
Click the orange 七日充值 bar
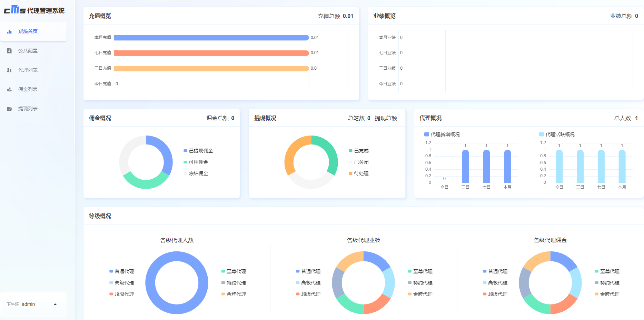pyautogui.click(x=211, y=53)
